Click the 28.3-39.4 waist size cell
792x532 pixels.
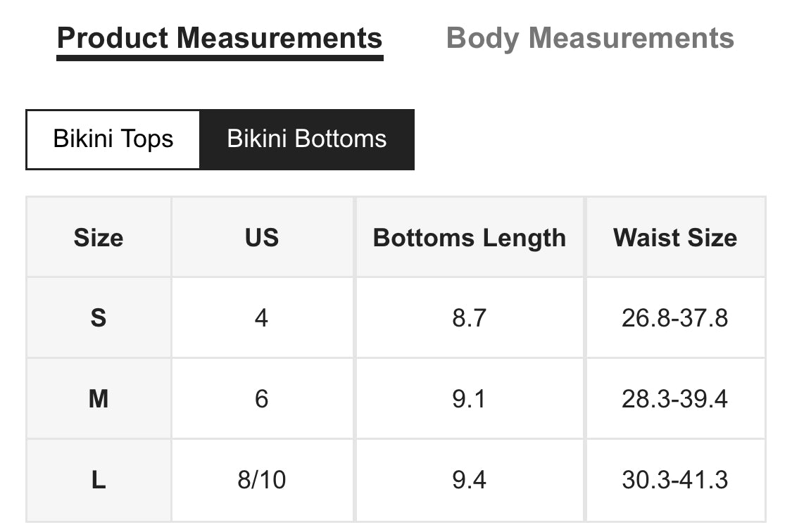click(x=675, y=399)
